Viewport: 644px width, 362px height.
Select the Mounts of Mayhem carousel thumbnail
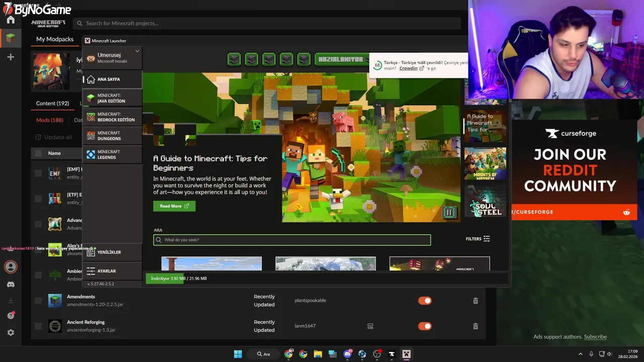tap(485, 164)
